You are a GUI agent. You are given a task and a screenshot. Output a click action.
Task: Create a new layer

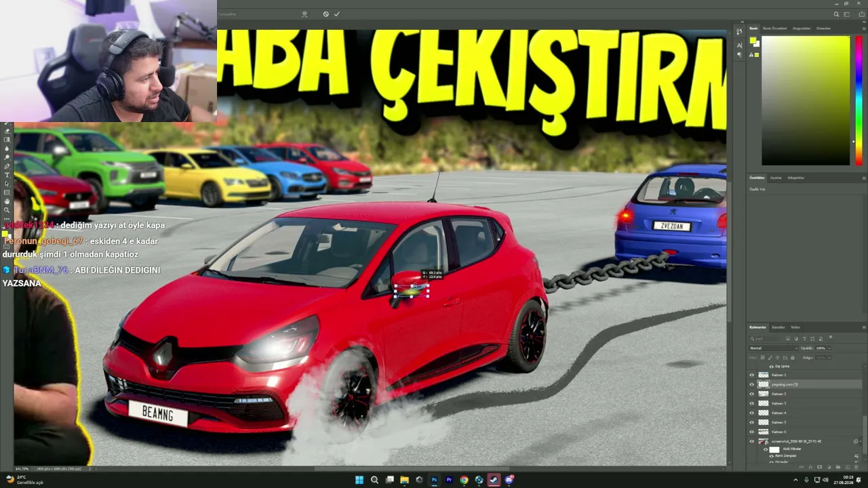pyautogui.click(x=846, y=466)
